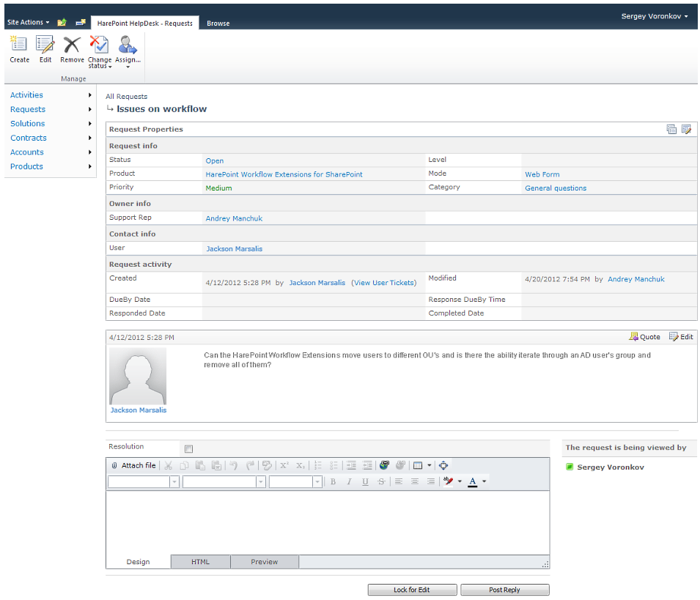Switch editor to HTML tab
The height and width of the screenshot is (600, 700).
[x=200, y=562]
